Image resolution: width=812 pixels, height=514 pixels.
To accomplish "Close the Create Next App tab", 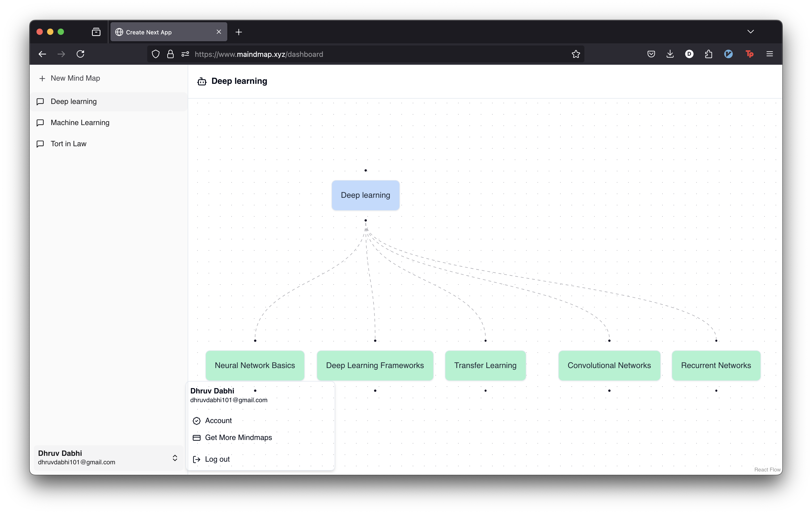I will coord(219,32).
